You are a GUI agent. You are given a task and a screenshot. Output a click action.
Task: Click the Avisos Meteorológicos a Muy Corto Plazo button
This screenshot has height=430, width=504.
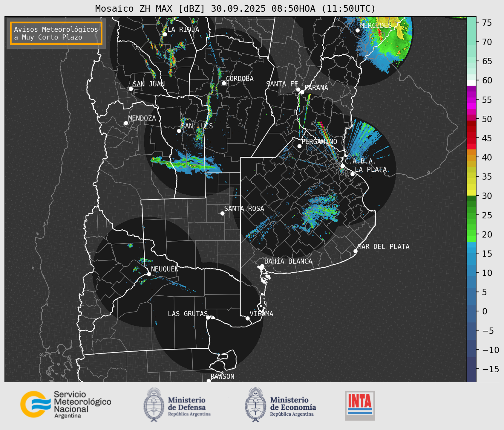point(56,33)
